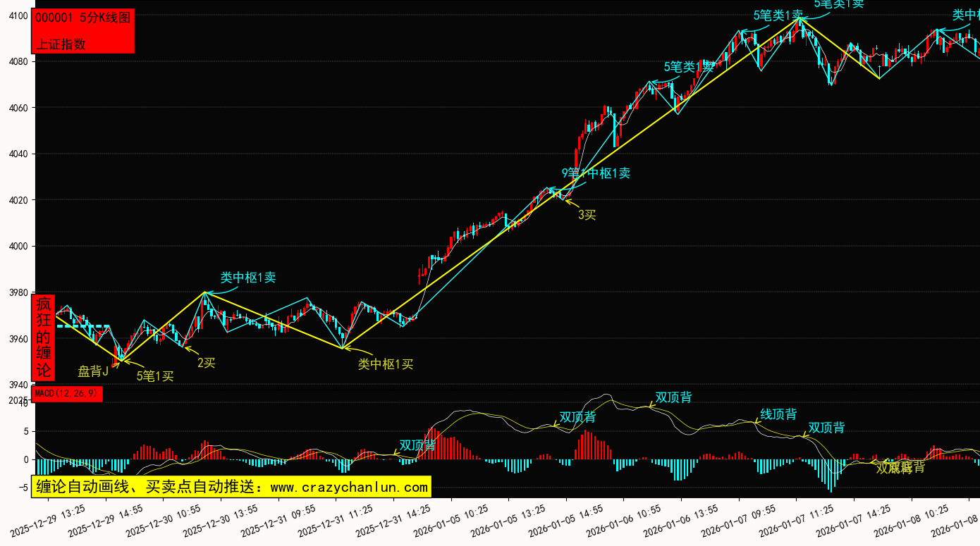Select the 5笔1买 buy point marker
Image resolution: width=980 pixels, height=546 pixels.
click(154, 376)
